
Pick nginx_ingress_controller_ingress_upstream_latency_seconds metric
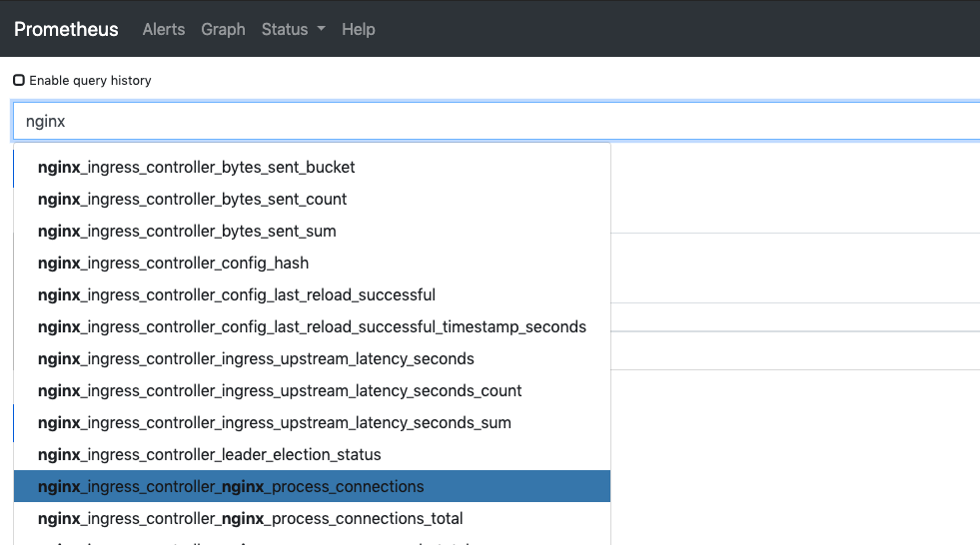coord(256,358)
